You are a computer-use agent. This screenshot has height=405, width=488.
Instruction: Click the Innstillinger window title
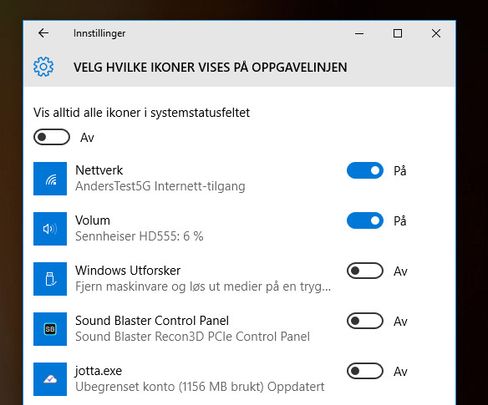click(99, 33)
